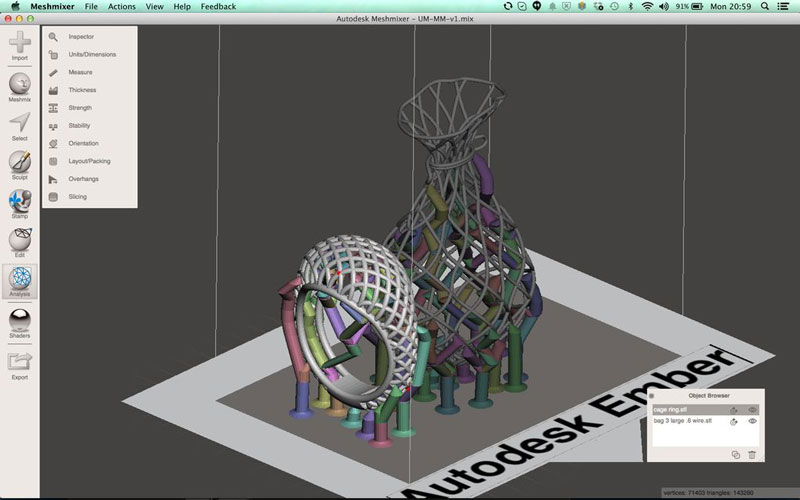Open the Meshmixer application menu
This screenshot has height=500, width=800.
pos(52,7)
